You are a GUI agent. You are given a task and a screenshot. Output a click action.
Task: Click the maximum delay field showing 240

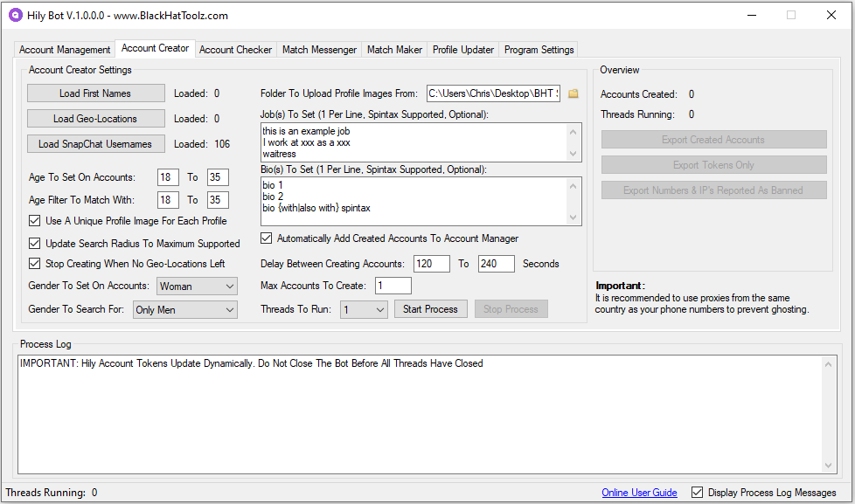(497, 264)
